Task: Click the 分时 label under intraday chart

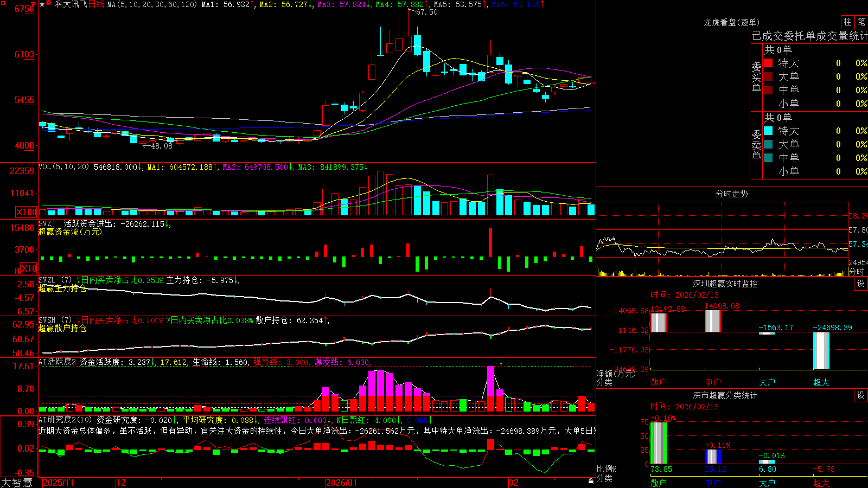Action: tap(857, 272)
